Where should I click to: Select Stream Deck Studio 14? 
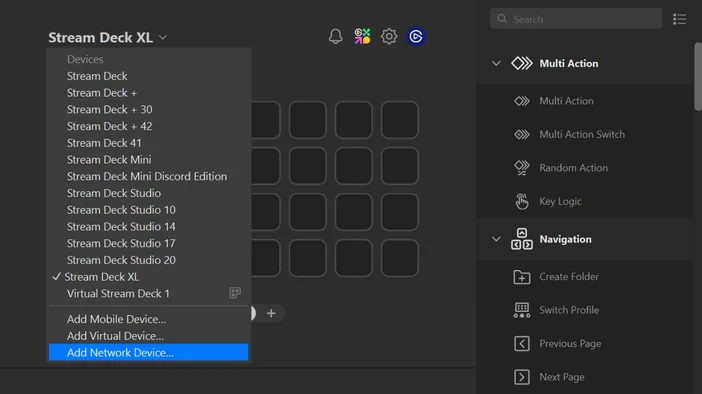(x=148, y=227)
